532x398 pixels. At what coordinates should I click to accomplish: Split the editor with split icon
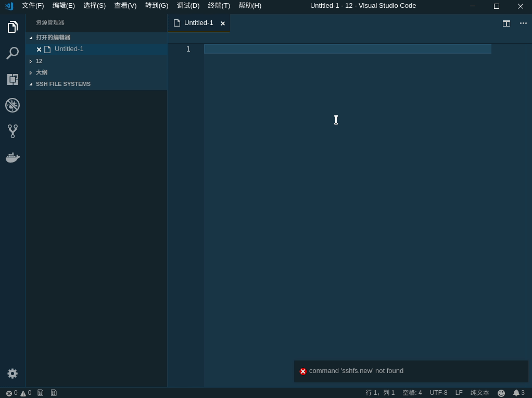506,23
